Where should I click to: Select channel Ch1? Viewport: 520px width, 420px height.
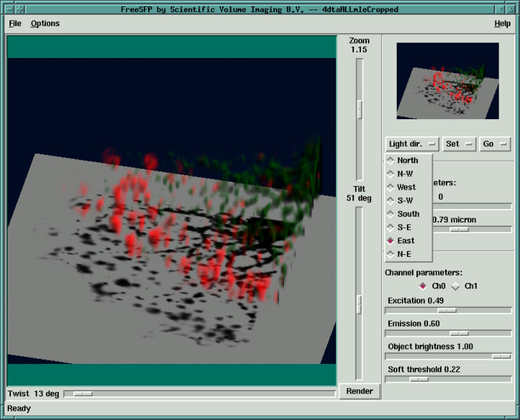click(465, 286)
